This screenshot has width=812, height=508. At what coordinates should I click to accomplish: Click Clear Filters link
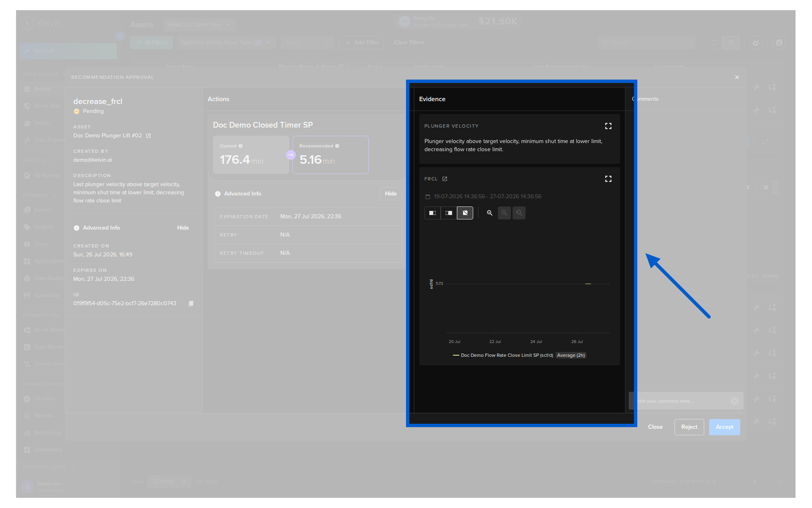point(409,42)
